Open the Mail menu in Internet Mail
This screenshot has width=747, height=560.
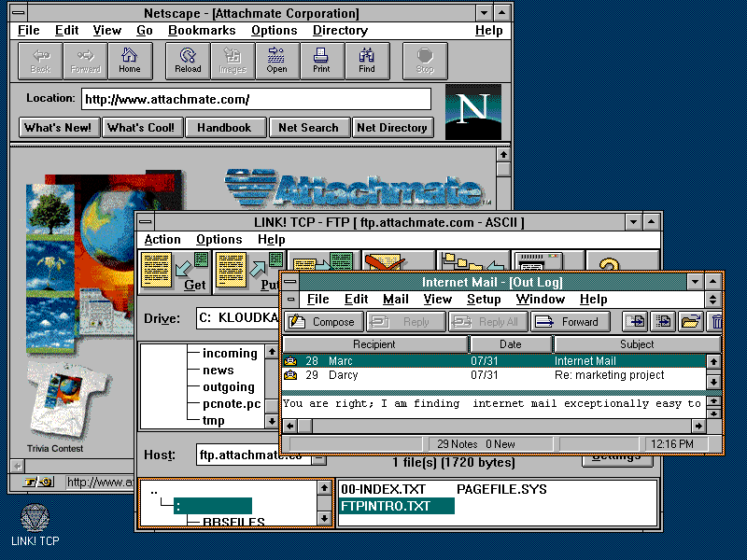(395, 299)
